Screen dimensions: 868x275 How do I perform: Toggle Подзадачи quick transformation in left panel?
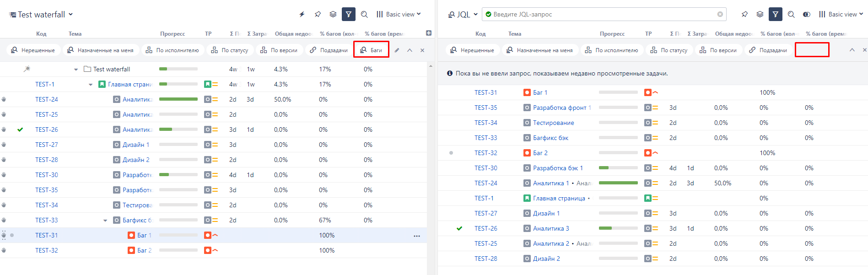pos(329,50)
